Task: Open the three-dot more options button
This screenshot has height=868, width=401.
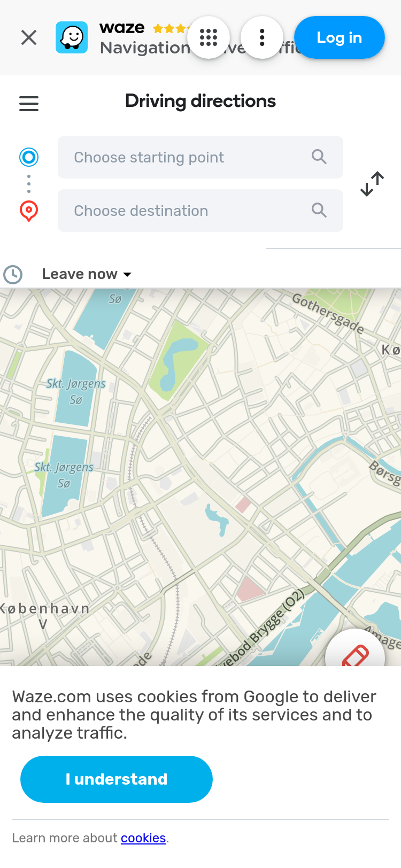Action: [262, 37]
